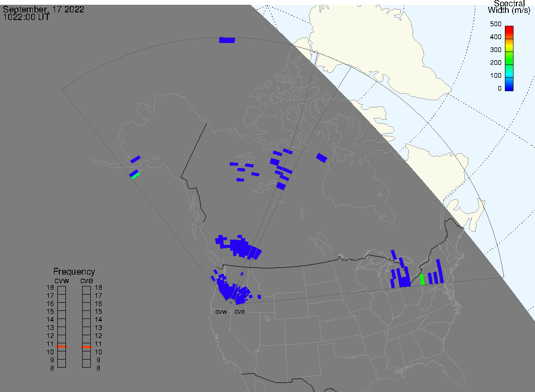
Task: Click the blue scatter patch at fan's top edge
Action: coord(227,40)
